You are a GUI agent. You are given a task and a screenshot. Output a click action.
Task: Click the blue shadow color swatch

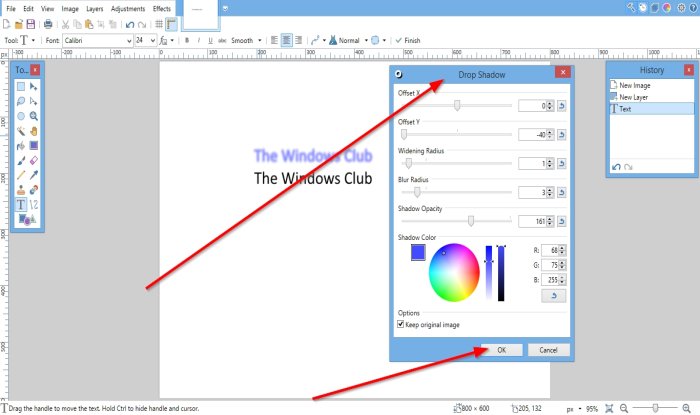[x=418, y=253]
